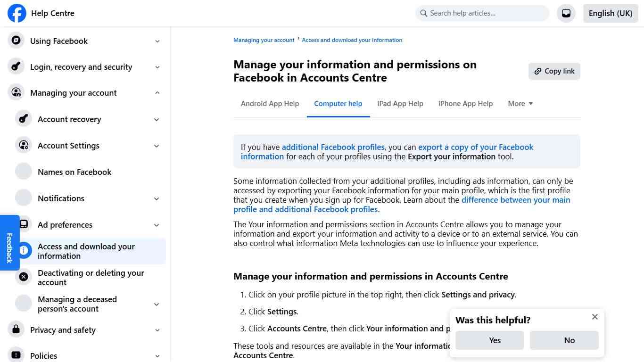Open the export a copy of your Facebook information link
The image size is (644, 362).
[476, 147]
